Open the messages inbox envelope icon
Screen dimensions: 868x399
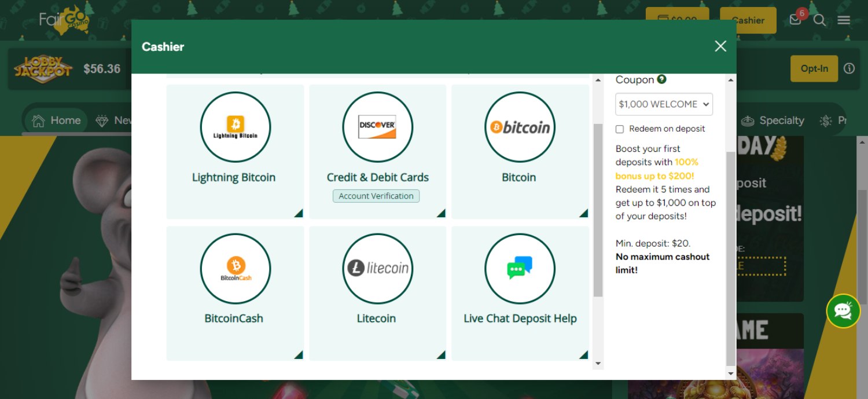(796, 20)
